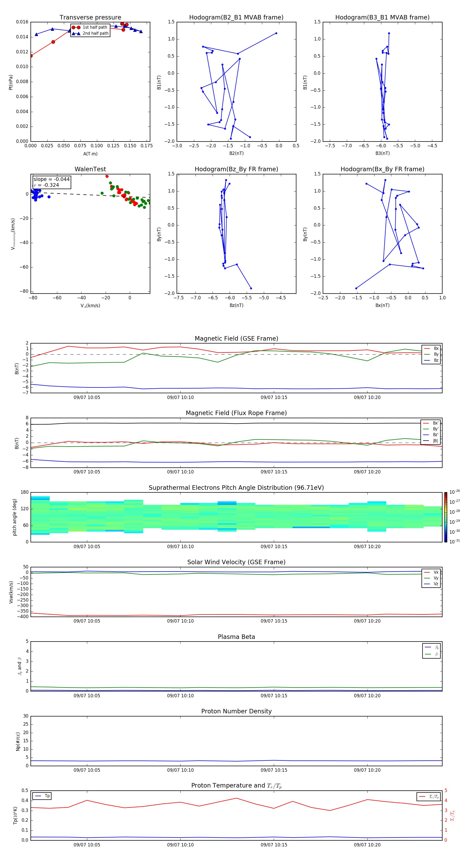Screen dimensions: 473x868
Task: Click 'Magnetic Field (GSE Frame)' title
Action: tap(236, 339)
